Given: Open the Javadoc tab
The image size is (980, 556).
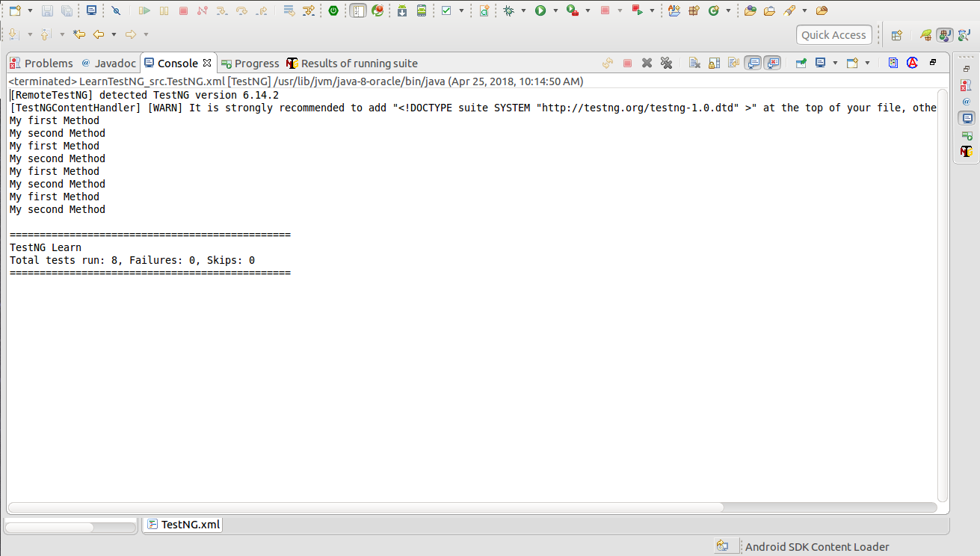Looking at the screenshot, I should tap(108, 64).
